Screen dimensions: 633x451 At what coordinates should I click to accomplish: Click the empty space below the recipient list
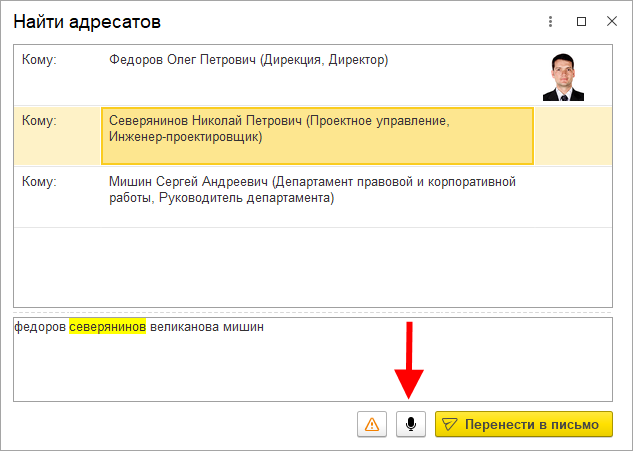312,266
